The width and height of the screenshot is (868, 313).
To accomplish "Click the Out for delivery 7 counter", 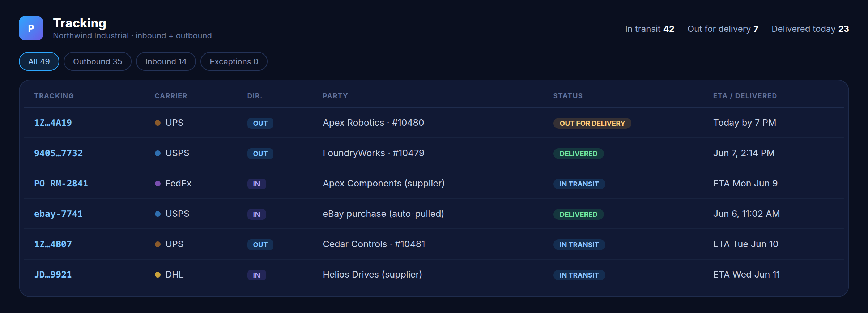I will pyautogui.click(x=723, y=29).
